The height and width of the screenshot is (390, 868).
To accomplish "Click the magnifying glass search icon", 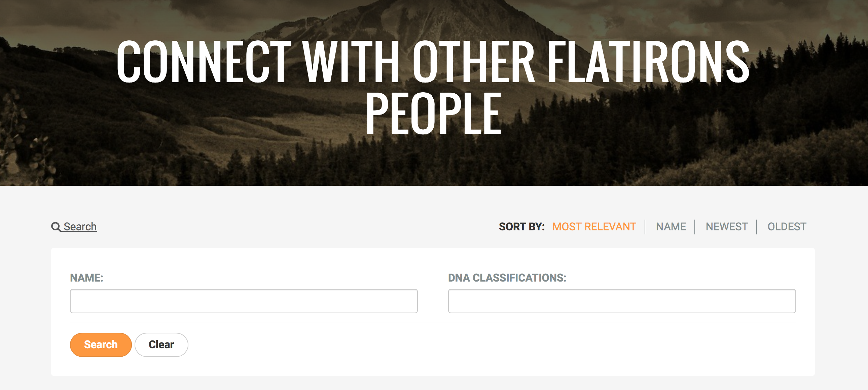I will [x=56, y=227].
